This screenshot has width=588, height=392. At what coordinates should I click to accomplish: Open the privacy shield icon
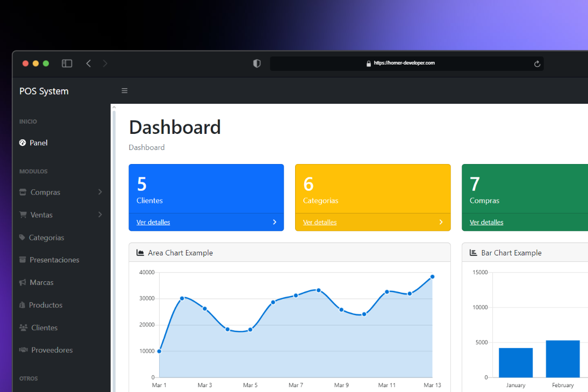click(257, 63)
